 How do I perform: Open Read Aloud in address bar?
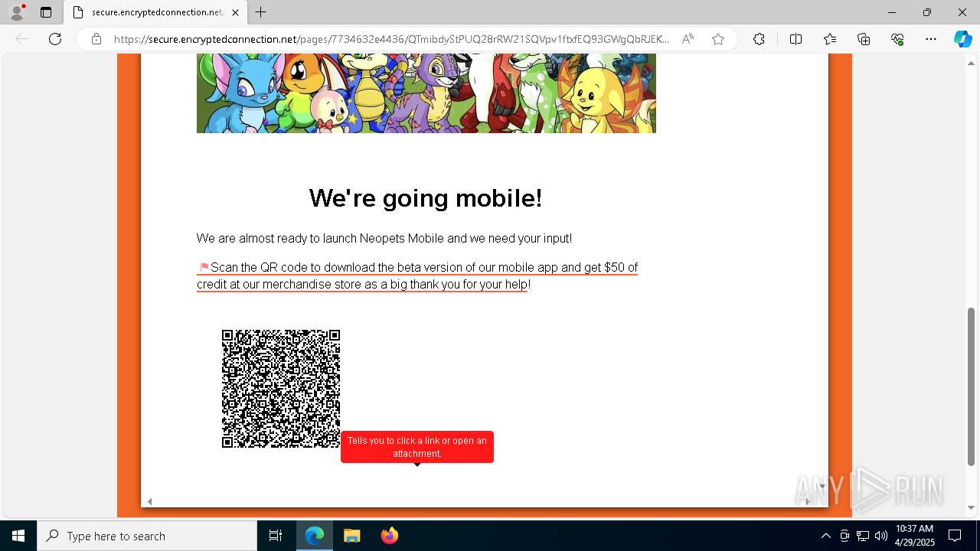688,39
